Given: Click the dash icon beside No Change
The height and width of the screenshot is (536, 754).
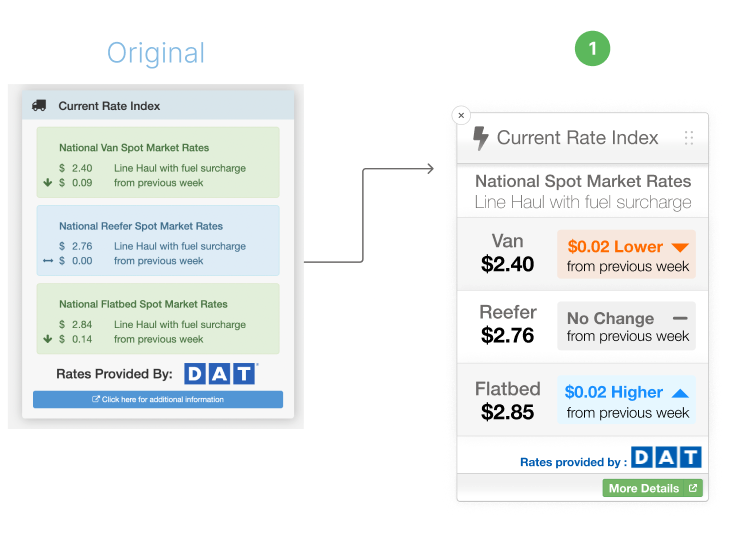Looking at the screenshot, I should (680, 318).
